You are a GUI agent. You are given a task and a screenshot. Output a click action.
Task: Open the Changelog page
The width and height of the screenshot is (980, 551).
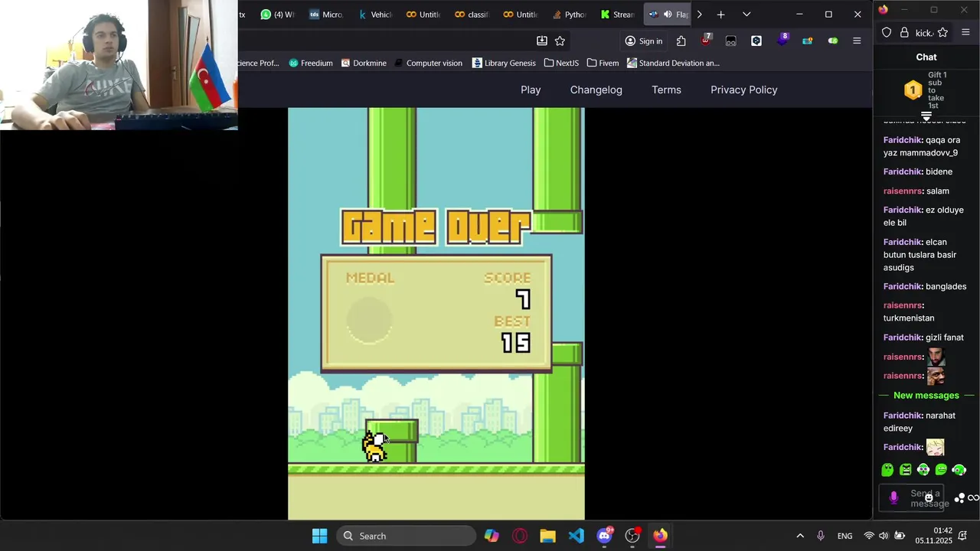(596, 90)
